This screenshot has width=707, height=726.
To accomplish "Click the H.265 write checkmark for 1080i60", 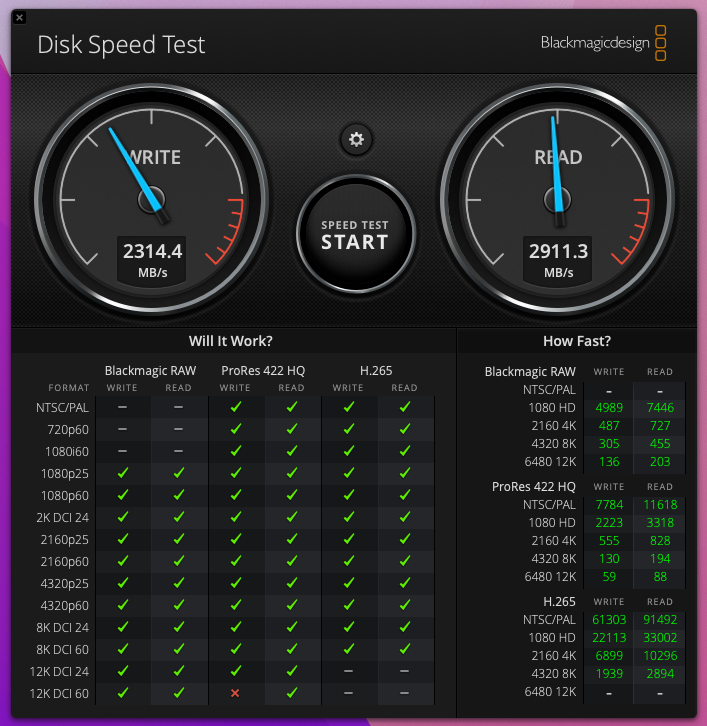I will pos(349,451).
